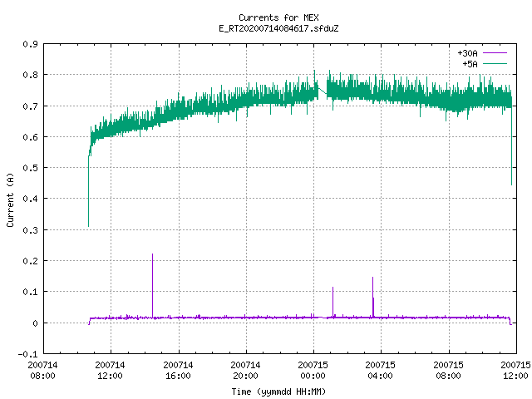Click the 0.9 y-axis tick label

pos(30,44)
